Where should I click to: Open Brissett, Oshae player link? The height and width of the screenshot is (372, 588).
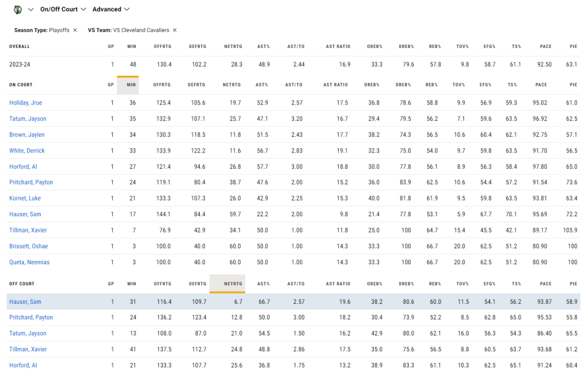pyautogui.click(x=28, y=246)
